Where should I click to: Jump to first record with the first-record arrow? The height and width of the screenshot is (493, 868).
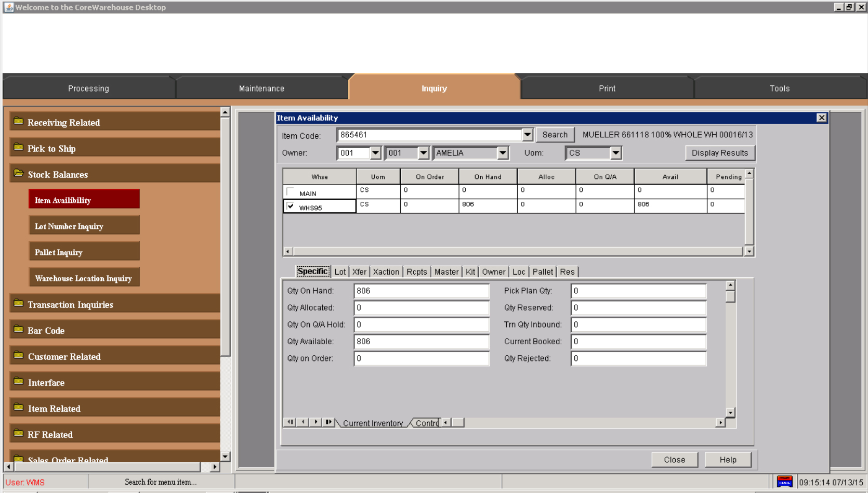click(290, 422)
